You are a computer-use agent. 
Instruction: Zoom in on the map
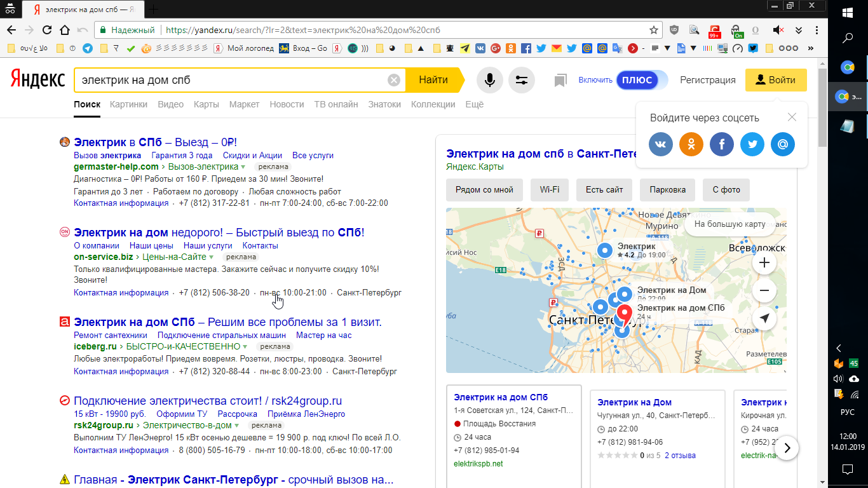point(764,262)
